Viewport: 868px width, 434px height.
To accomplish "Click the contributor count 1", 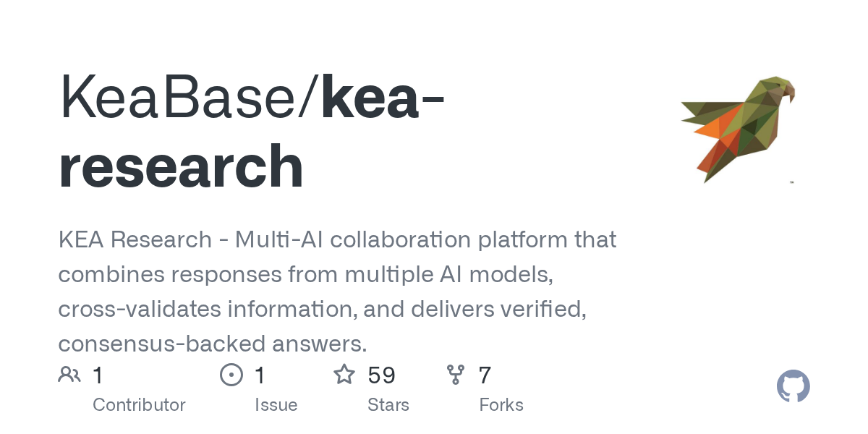I will point(98,375).
